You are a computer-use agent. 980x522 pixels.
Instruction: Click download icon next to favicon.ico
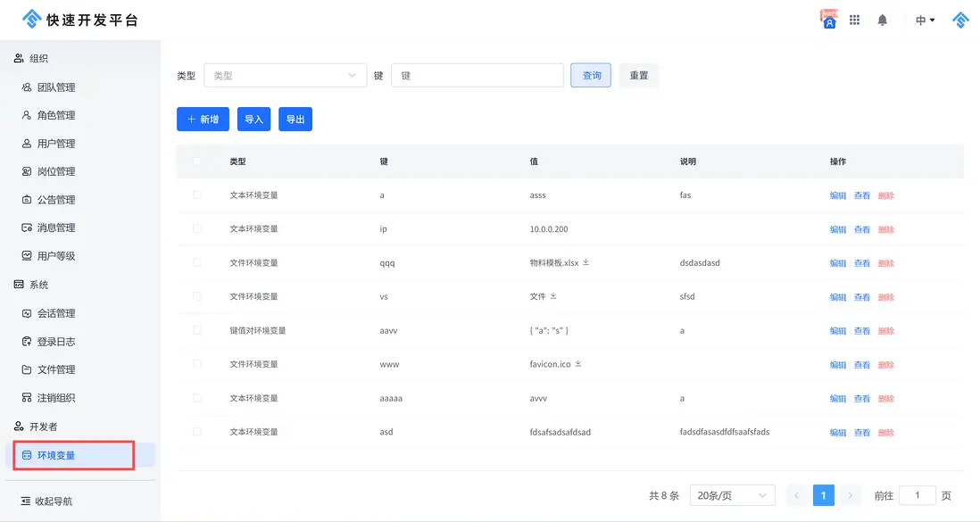pos(578,364)
